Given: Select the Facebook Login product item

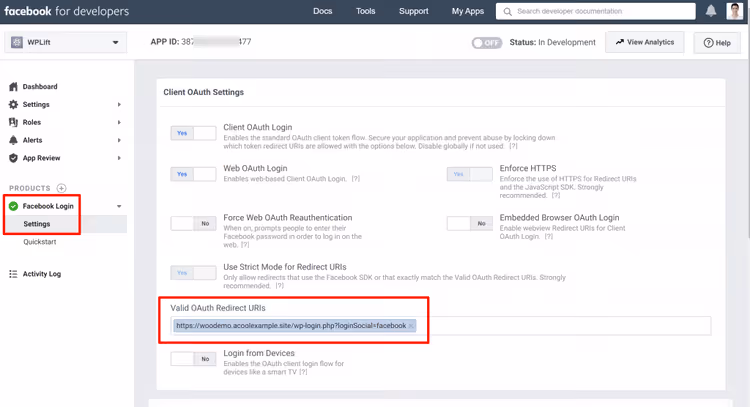Looking at the screenshot, I should (48, 206).
